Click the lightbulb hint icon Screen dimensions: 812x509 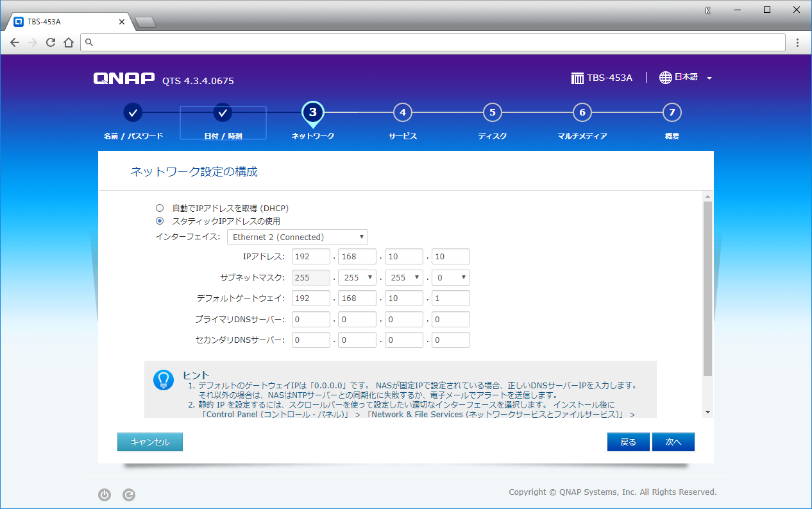pos(164,380)
